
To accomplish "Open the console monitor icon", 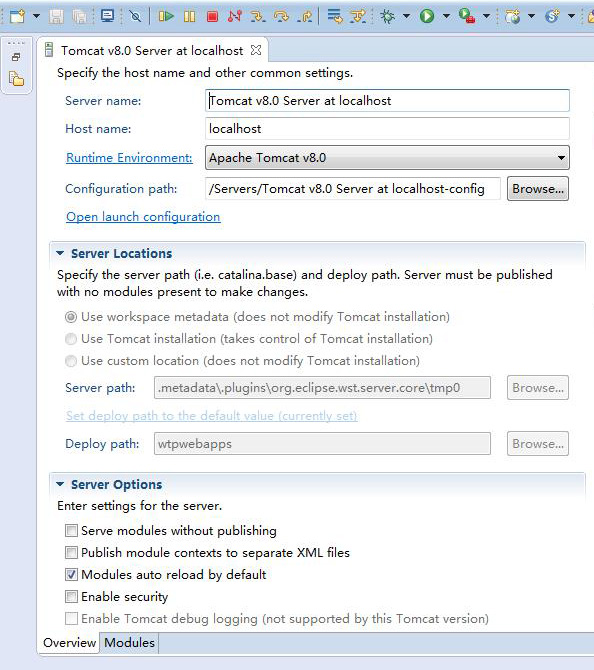I will click(x=107, y=16).
